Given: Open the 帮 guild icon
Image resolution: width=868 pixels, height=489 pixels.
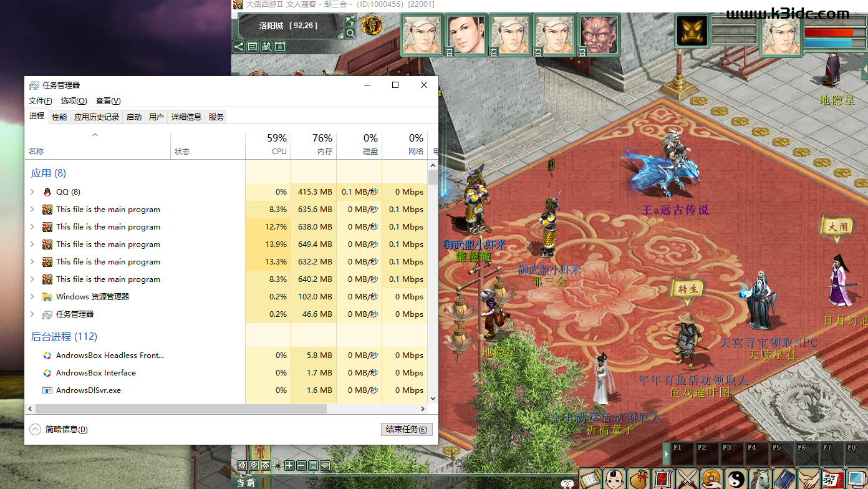Looking at the screenshot, I should tap(832, 479).
